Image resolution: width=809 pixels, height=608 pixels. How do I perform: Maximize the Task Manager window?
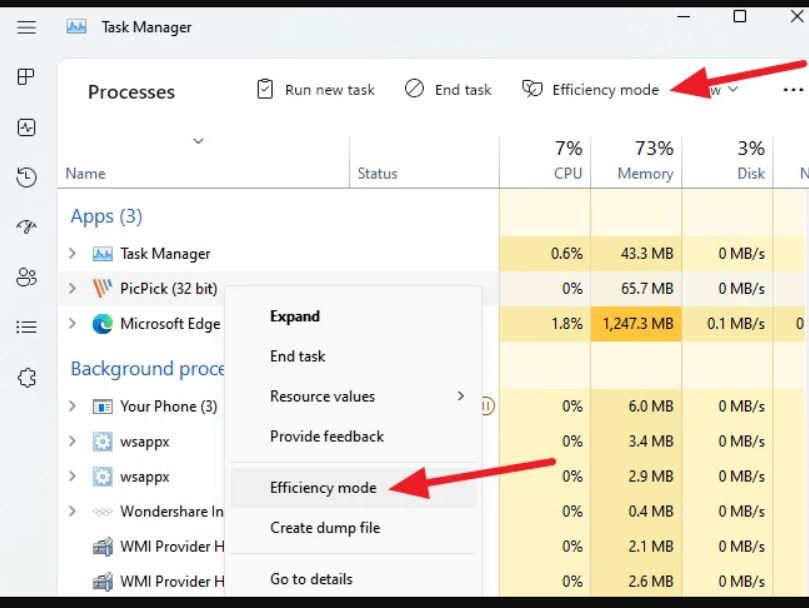pos(739,17)
